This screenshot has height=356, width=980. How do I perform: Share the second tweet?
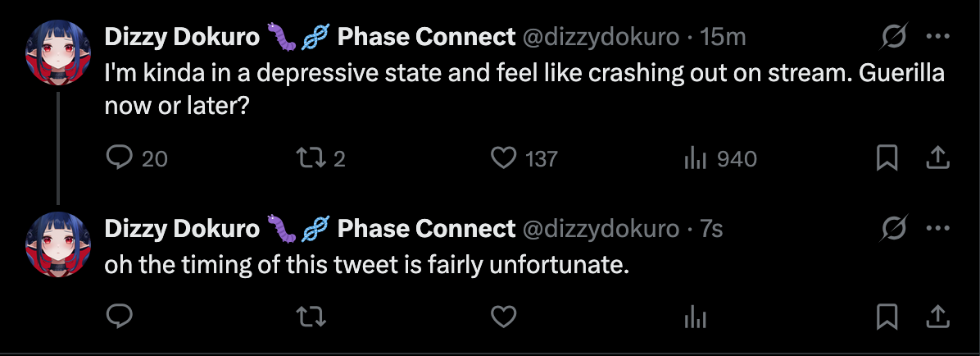coord(937,316)
